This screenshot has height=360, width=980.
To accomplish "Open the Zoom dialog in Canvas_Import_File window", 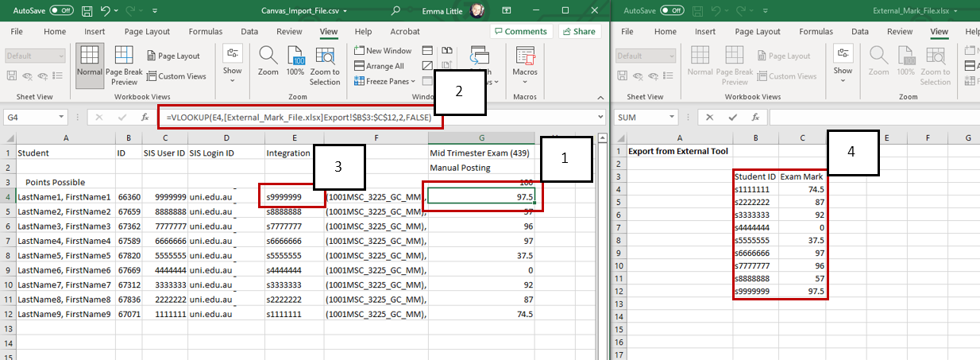I will tap(268, 62).
